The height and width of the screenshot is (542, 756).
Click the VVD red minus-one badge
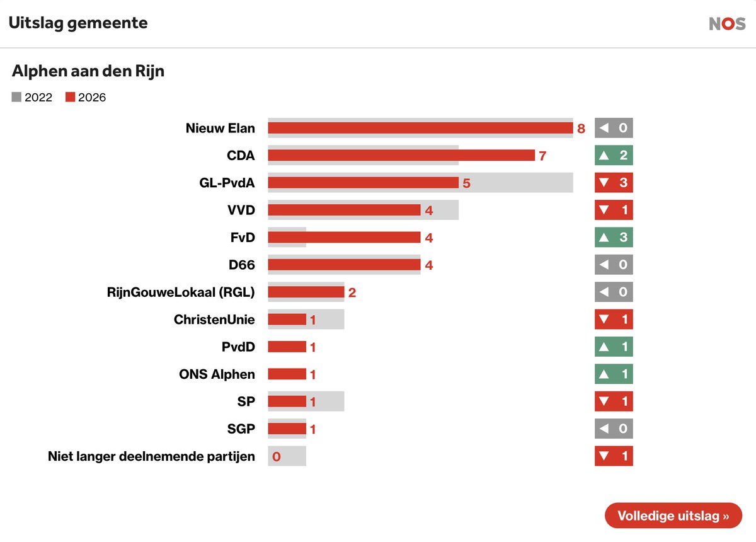(614, 210)
